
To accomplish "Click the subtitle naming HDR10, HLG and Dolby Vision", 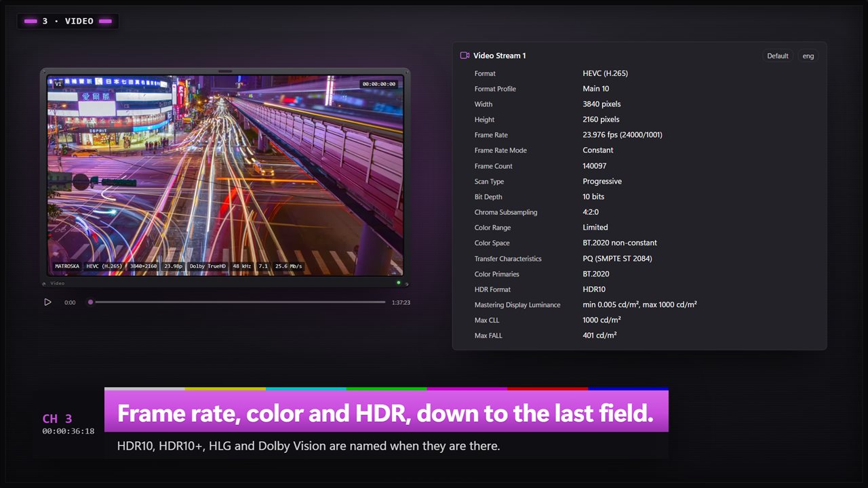I will 309,447.
